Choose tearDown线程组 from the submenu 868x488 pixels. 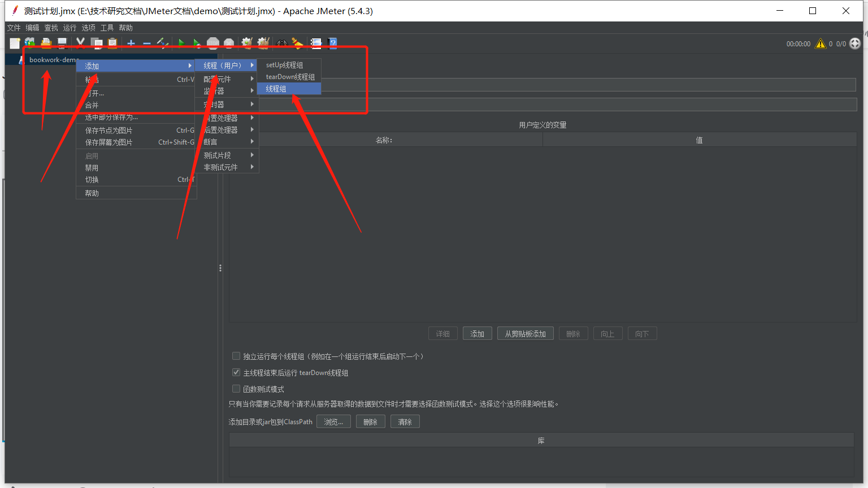pos(289,77)
